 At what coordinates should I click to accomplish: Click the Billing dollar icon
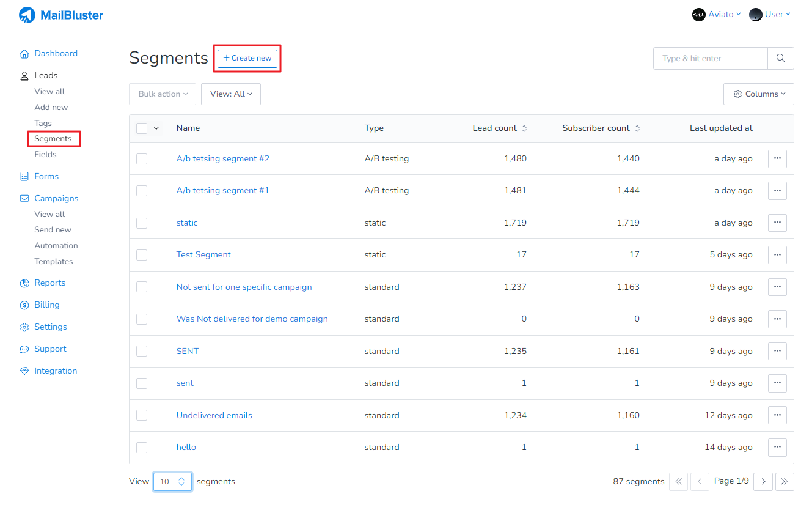(x=24, y=305)
